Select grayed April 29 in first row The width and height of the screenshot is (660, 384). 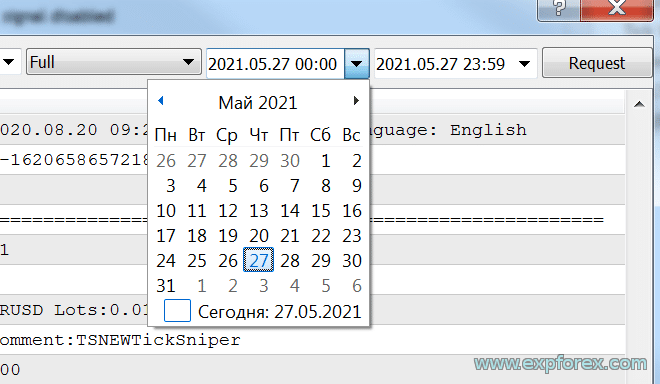click(x=259, y=161)
